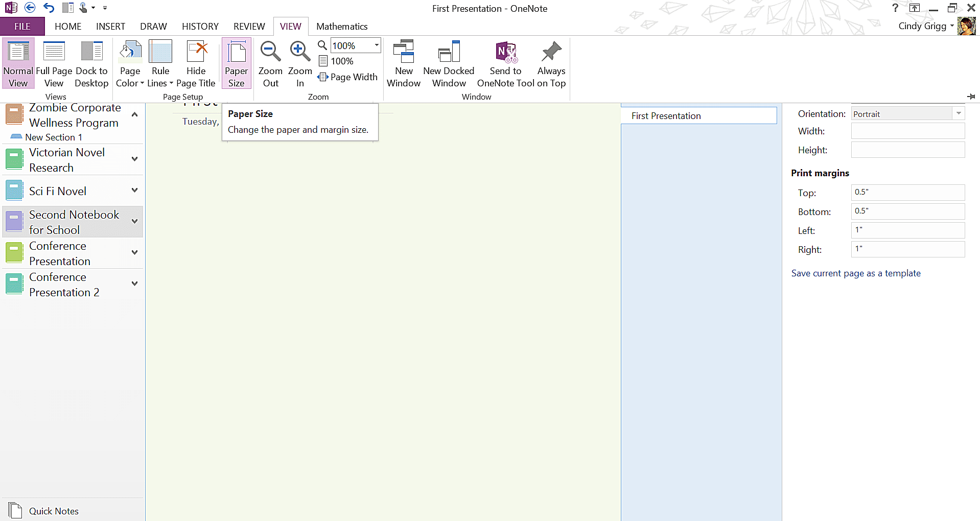Open the Page Color menu

point(130,63)
